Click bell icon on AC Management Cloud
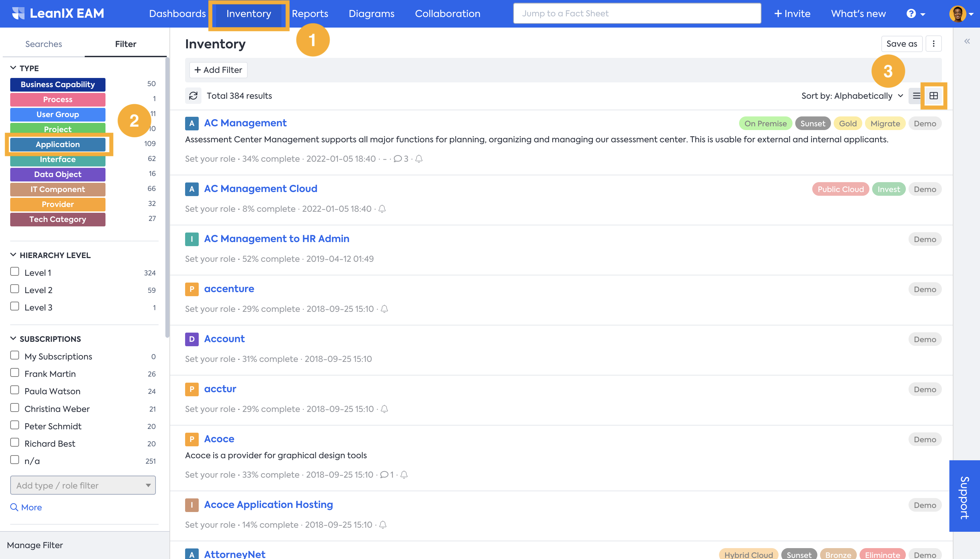 (x=382, y=209)
